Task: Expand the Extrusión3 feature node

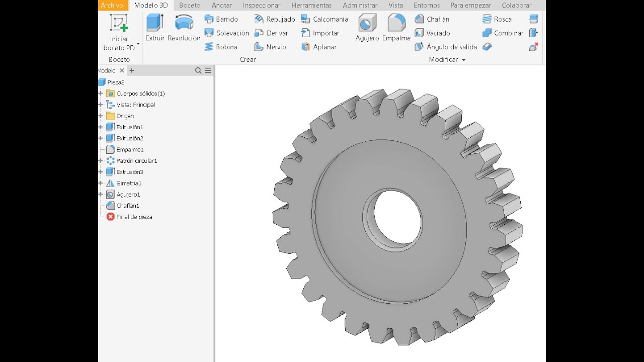Action: click(101, 172)
